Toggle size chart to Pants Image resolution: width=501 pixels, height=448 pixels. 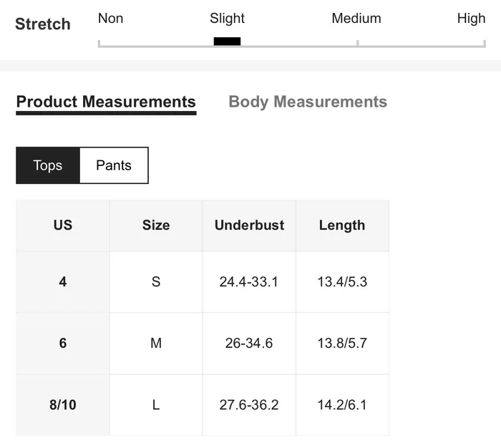(114, 165)
